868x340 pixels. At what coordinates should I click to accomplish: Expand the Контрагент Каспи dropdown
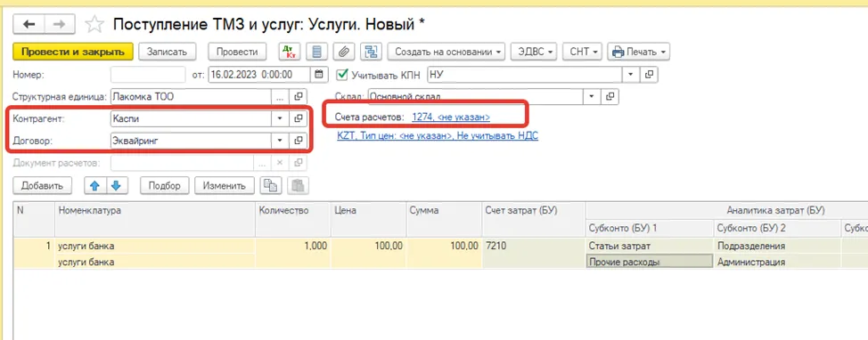click(x=280, y=118)
